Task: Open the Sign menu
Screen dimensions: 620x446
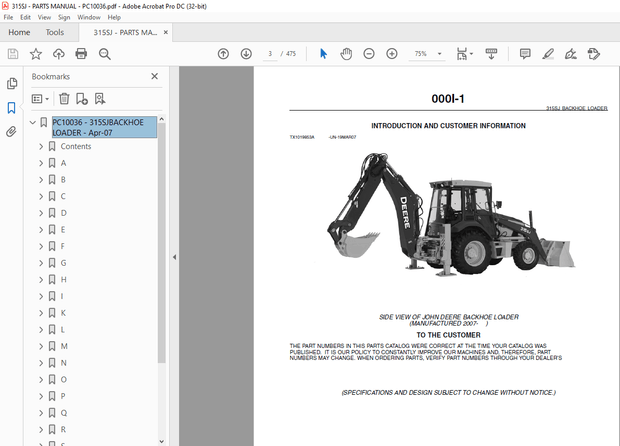Action: pyautogui.click(x=64, y=17)
